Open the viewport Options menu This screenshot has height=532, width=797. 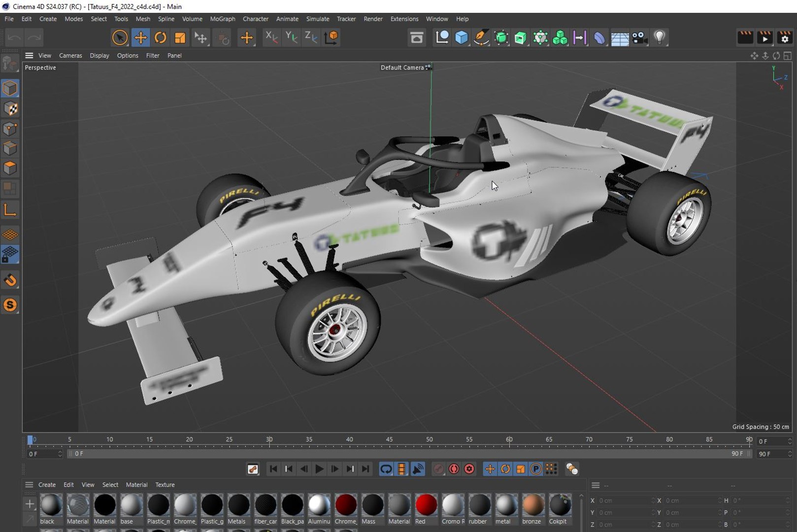click(128, 56)
